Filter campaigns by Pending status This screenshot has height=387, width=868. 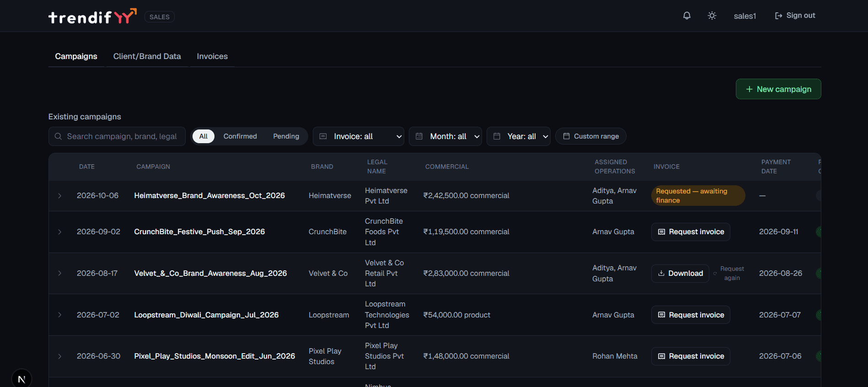tap(286, 136)
